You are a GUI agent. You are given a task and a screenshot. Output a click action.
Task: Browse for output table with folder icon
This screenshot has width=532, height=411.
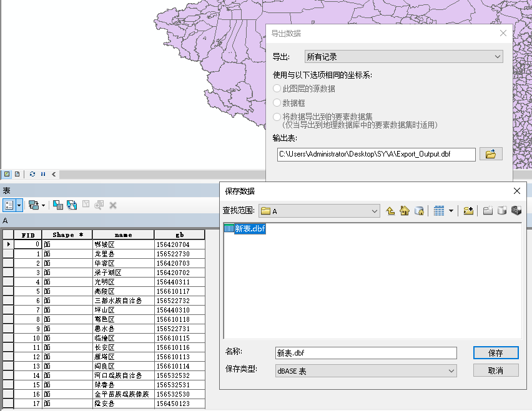pos(491,154)
